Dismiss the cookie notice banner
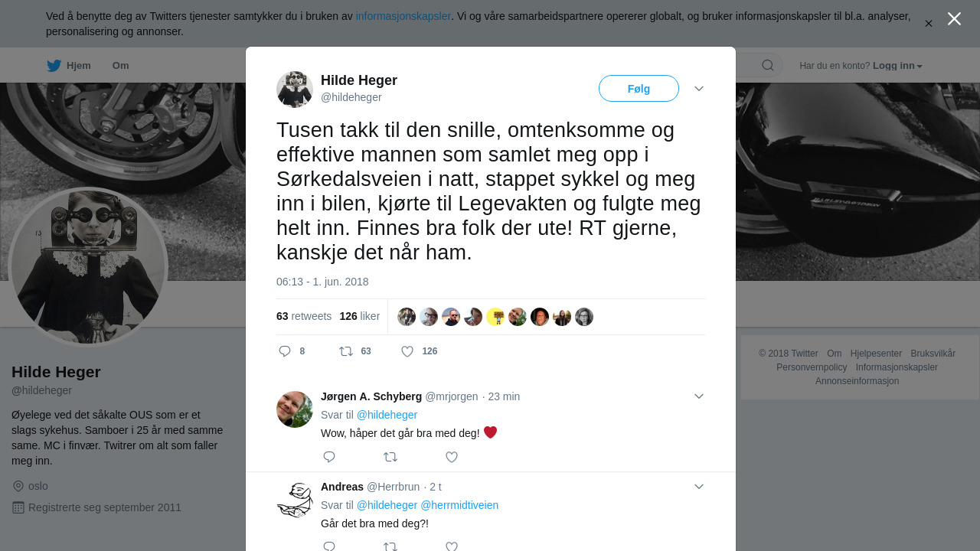Image resolution: width=980 pixels, height=551 pixels. pos(929,24)
